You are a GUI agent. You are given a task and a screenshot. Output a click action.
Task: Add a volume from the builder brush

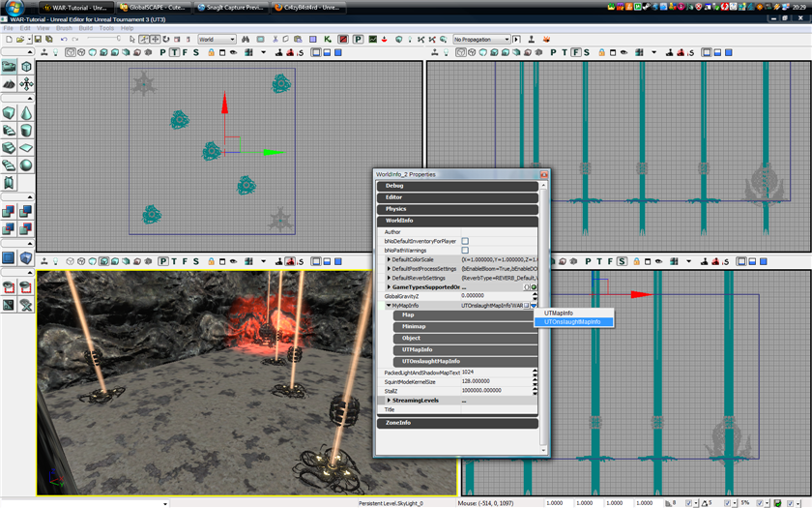(x=26, y=257)
